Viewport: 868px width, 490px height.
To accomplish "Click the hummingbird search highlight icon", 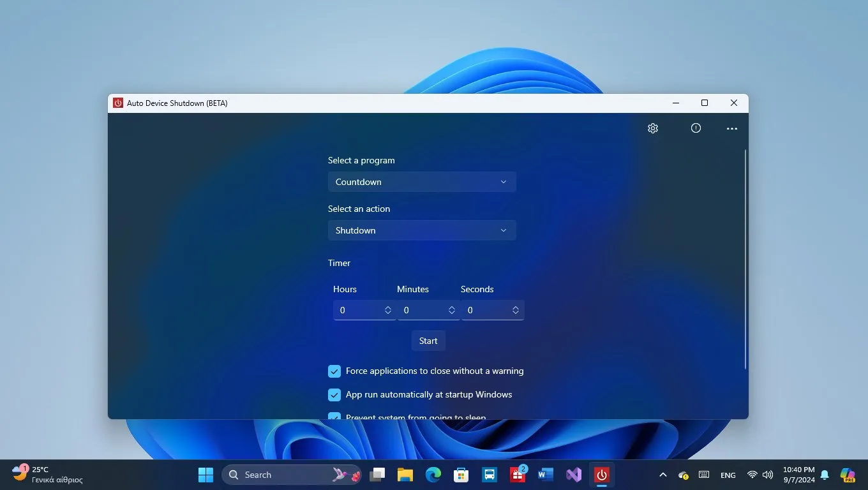I will pos(347,475).
